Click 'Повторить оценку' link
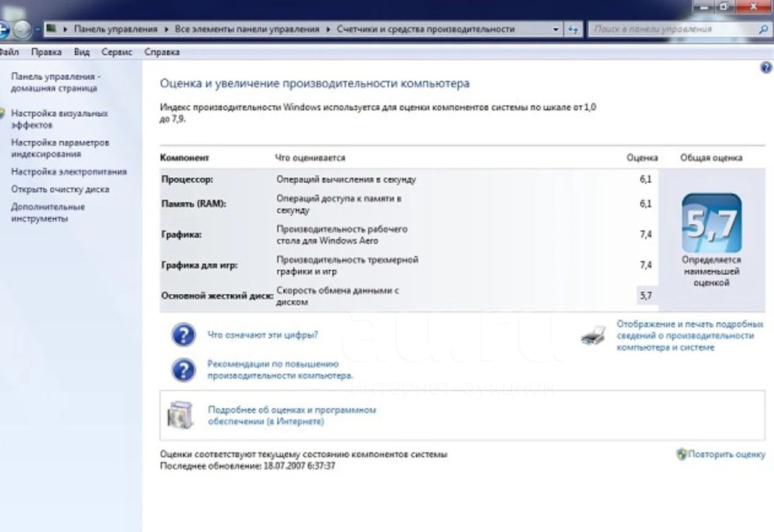Image resolution: width=774 pixels, height=532 pixels. (x=727, y=454)
